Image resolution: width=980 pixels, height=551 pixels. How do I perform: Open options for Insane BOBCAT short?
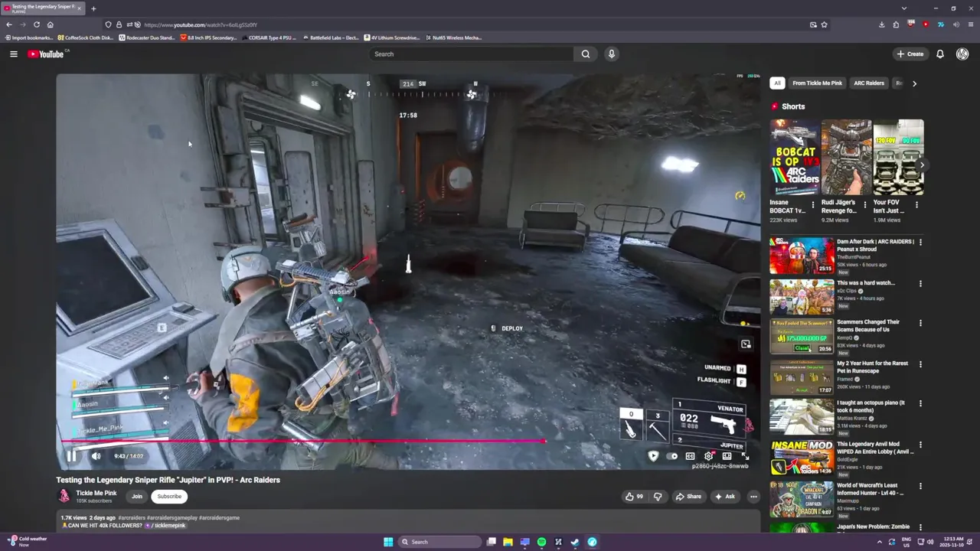tap(813, 205)
